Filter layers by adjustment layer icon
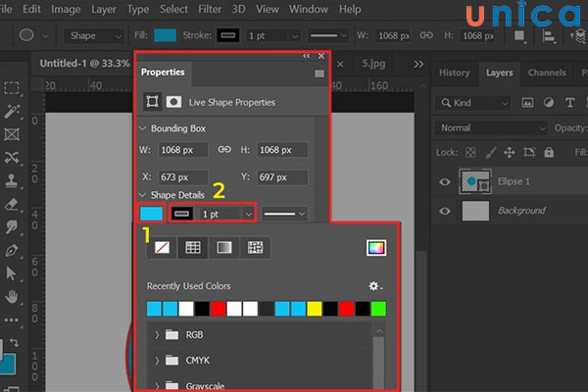Screen dimensions: 588x392 [x=548, y=103]
